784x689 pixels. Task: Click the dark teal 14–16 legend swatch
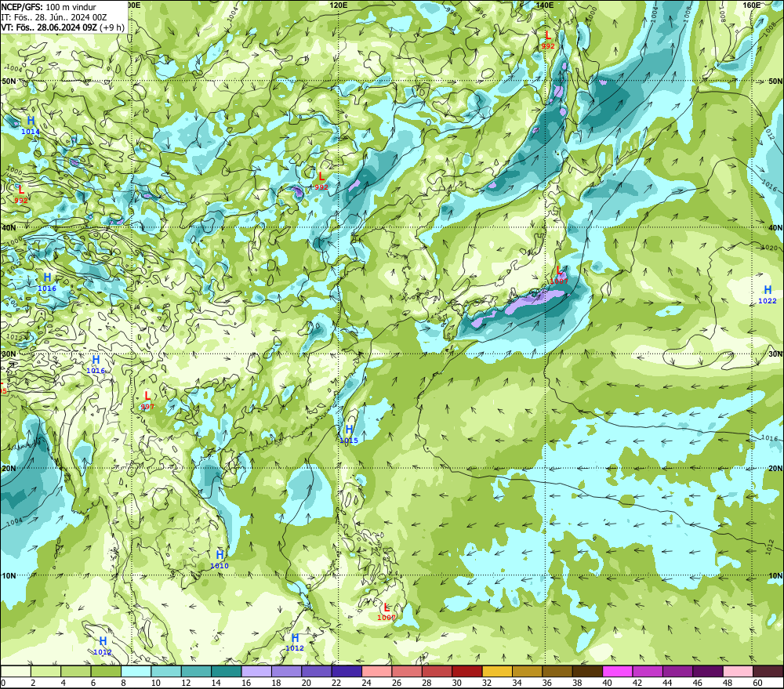tap(227, 671)
